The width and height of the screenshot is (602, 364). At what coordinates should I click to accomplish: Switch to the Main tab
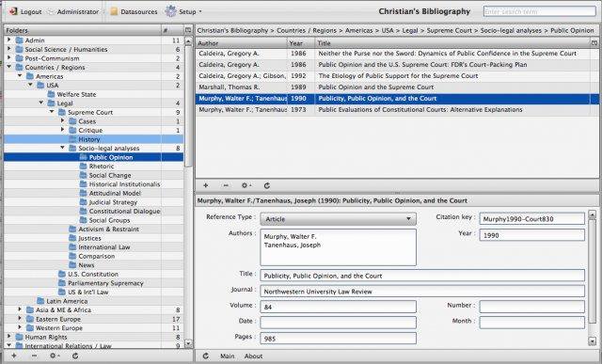(228, 356)
